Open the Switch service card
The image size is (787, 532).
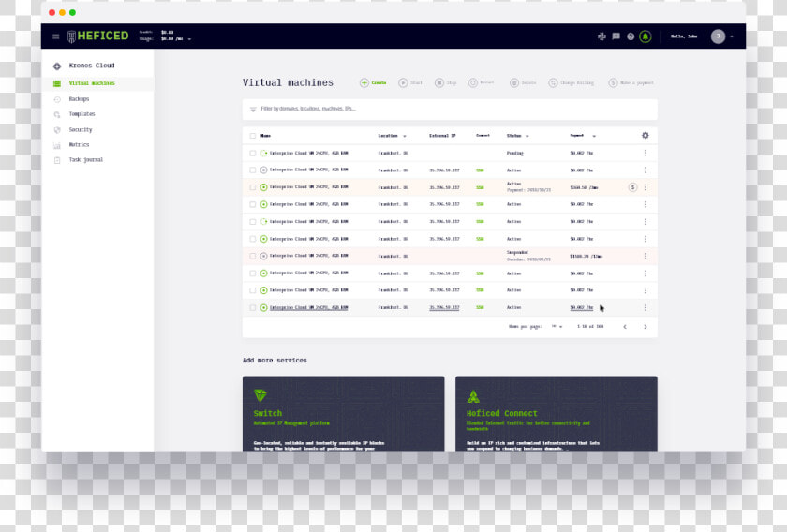343,414
